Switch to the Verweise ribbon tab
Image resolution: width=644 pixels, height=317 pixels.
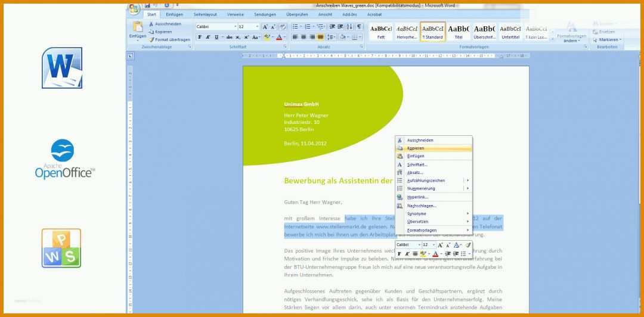[x=236, y=14]
